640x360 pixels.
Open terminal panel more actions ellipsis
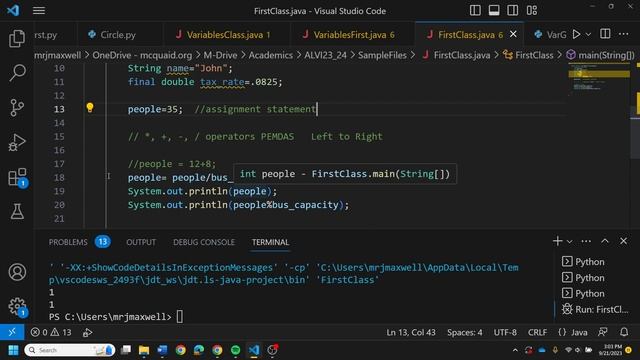point(586,241)
